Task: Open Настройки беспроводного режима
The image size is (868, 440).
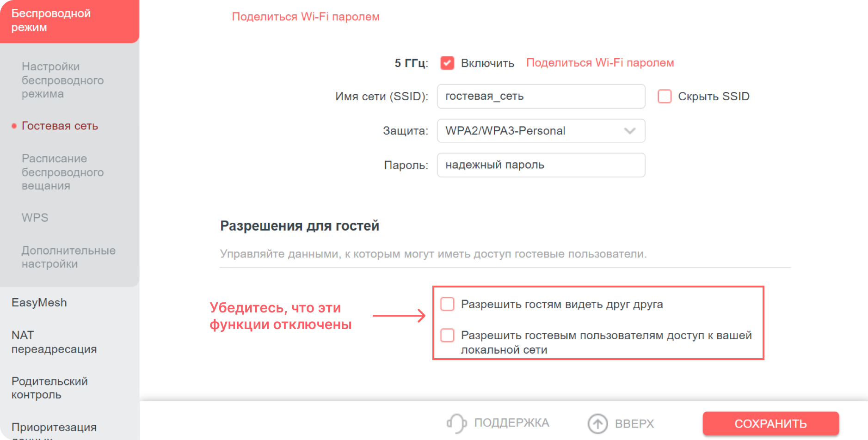Action: (x=63, y=80)
